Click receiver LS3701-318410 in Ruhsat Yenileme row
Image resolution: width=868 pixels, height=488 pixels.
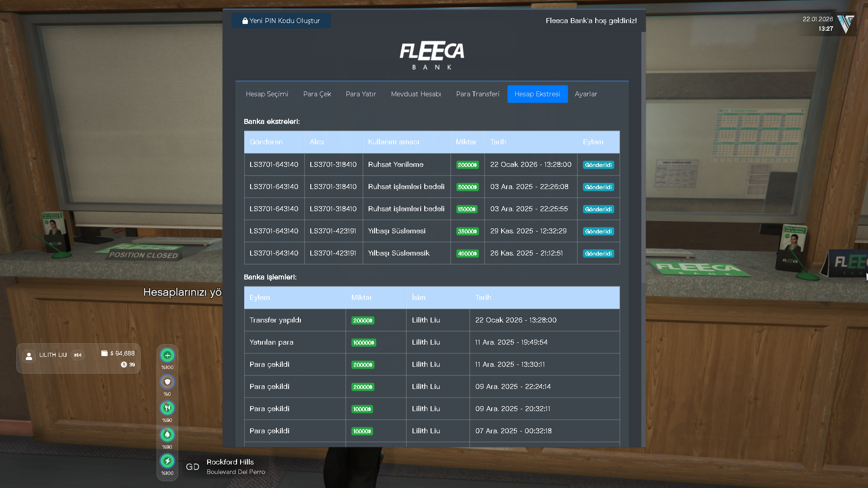coord(333,165)
